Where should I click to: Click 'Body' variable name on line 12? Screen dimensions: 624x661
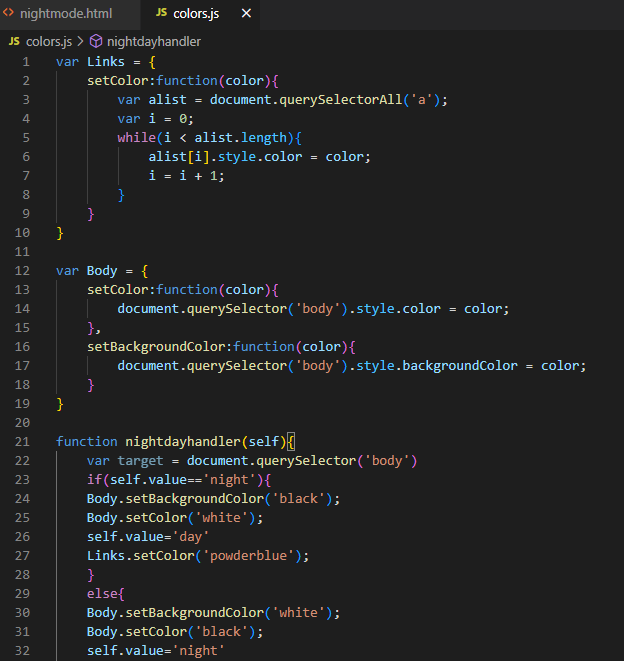coord(102,271)
